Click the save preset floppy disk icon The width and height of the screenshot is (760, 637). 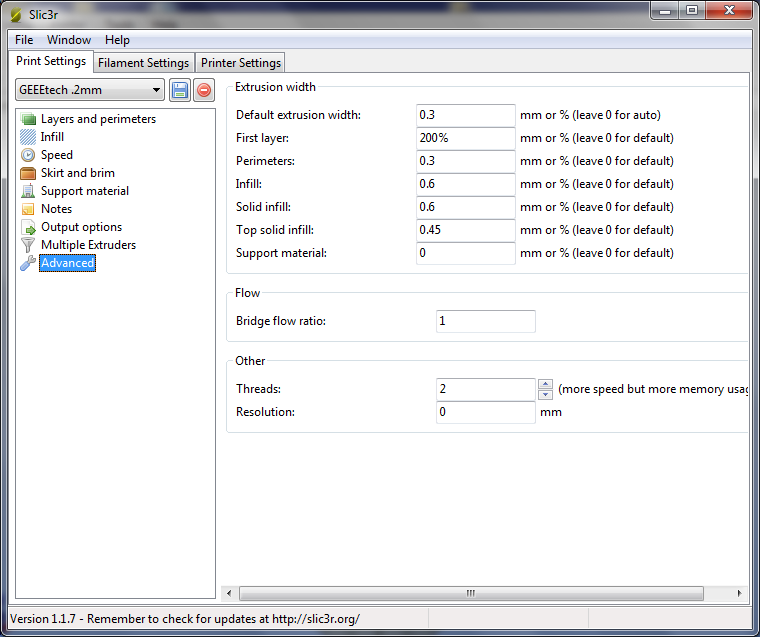point(180,90)
